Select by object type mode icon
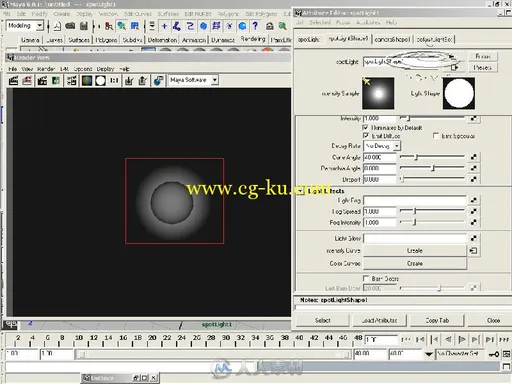The image size is (512, 384). click(x=122, y=26)
